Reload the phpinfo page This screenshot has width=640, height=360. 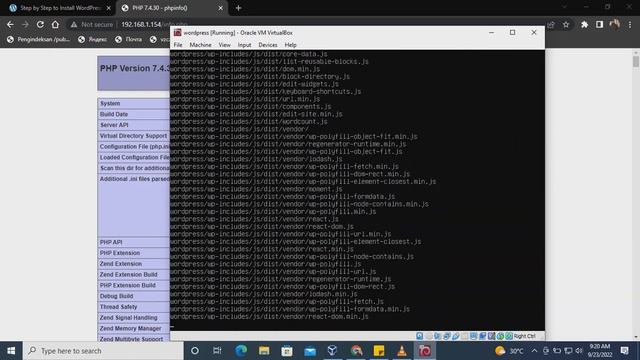tap(40, 24)
